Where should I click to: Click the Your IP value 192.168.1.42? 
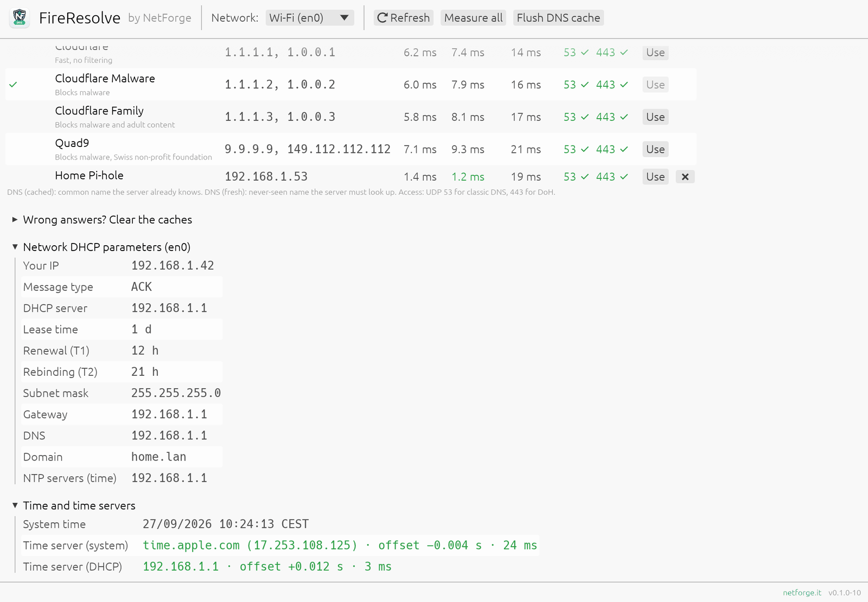(x=173, y=266)
